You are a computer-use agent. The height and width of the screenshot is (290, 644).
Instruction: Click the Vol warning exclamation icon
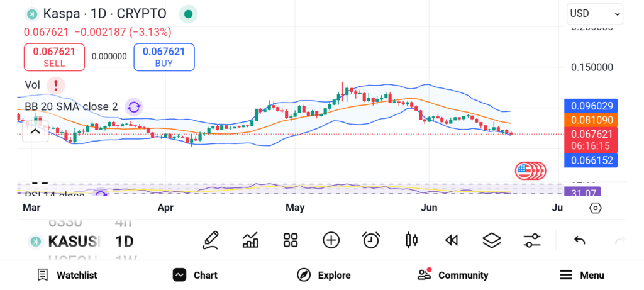coord(55,86)
